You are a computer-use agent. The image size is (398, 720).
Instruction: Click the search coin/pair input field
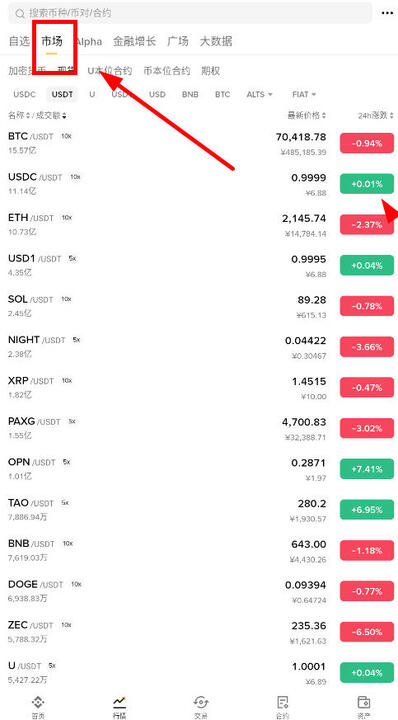coord(190,13)
